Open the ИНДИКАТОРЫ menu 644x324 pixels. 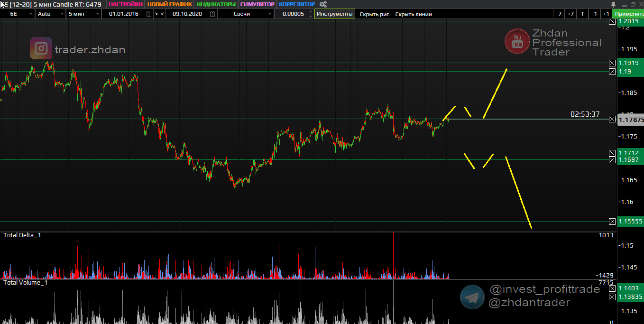[x=216, y=4]
